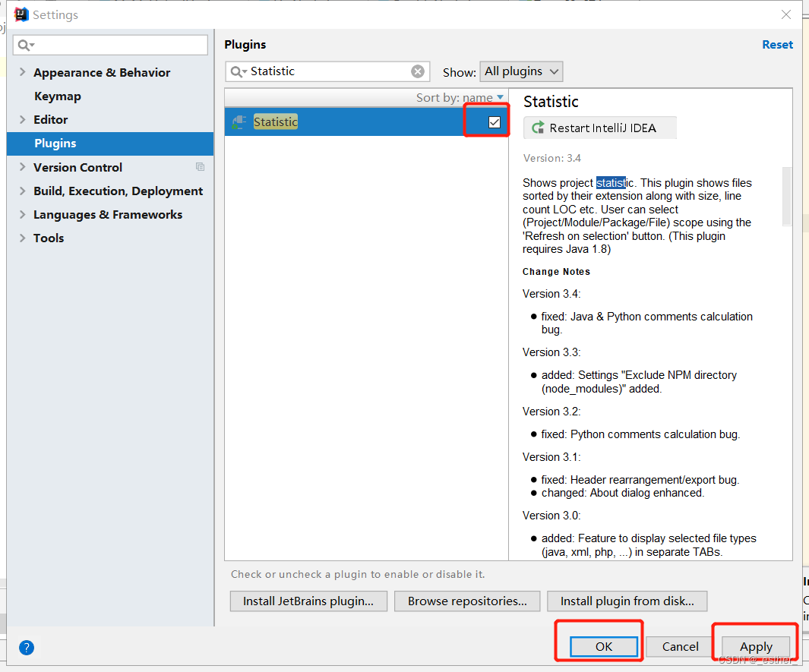
Task: Confirm settings with OK button
Action: [x=604, y=647]
